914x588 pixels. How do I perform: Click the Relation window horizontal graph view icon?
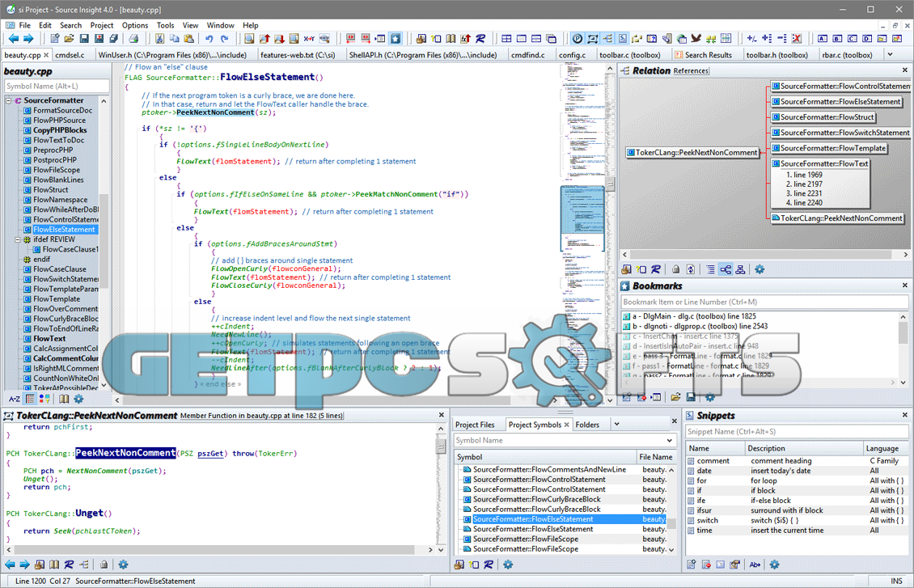(x=726, y=269)
